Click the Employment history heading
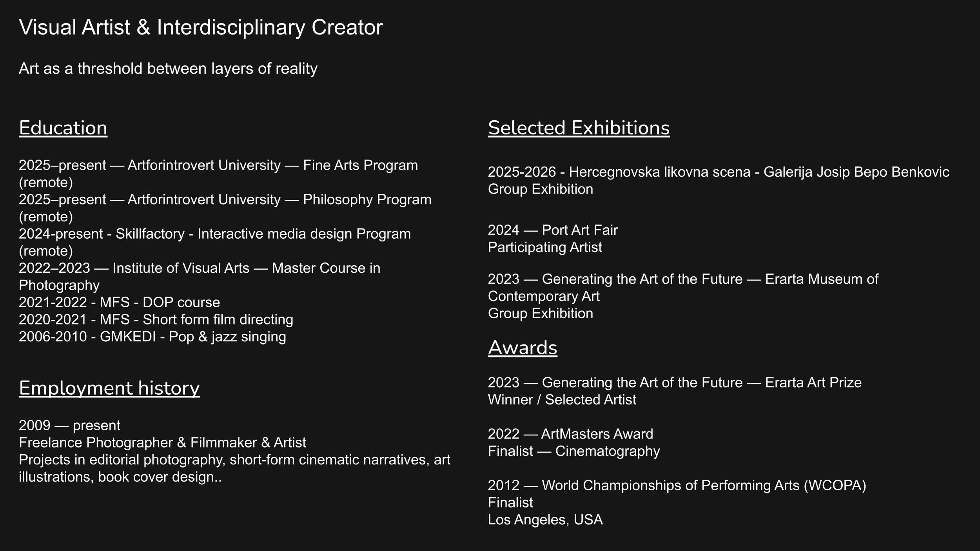 click(x=109, y=388)
